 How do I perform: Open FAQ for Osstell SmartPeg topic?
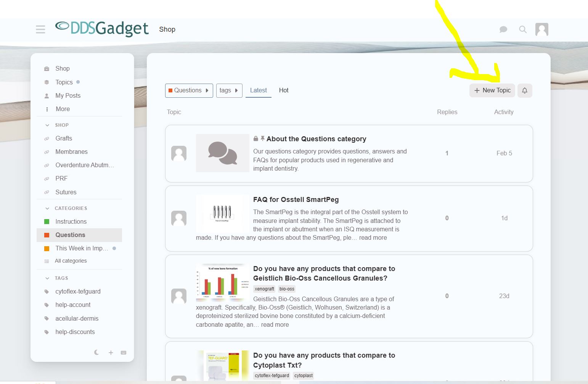click(x=296, y=200)
